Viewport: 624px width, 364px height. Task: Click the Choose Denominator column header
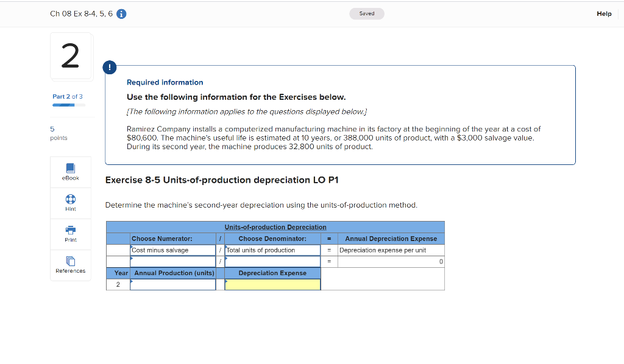point(272,239)
